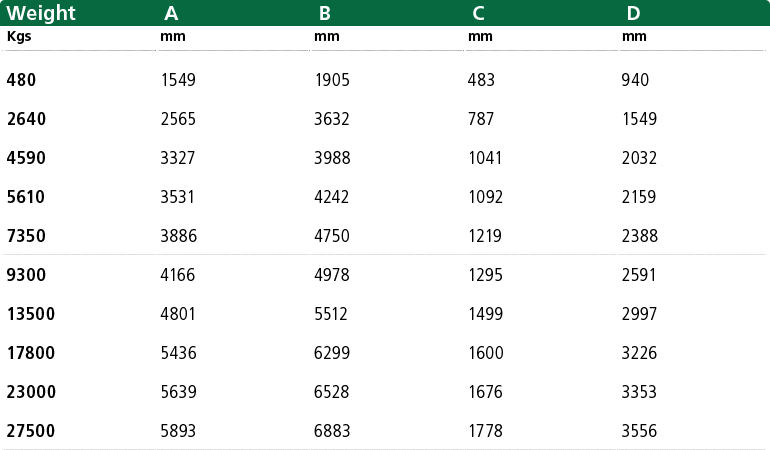Select column header C
Viewport: 770px width, 450px height.
478,13
